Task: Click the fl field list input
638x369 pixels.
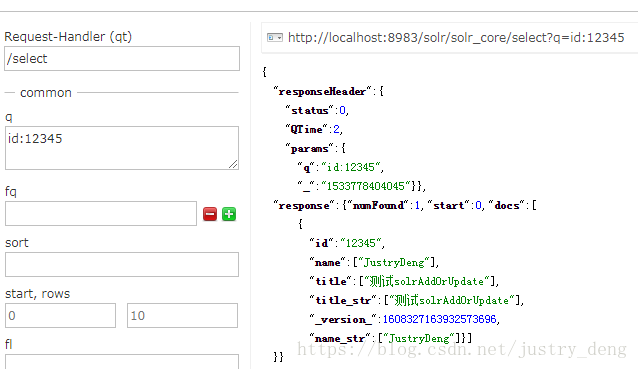Action: pos(122,362)
